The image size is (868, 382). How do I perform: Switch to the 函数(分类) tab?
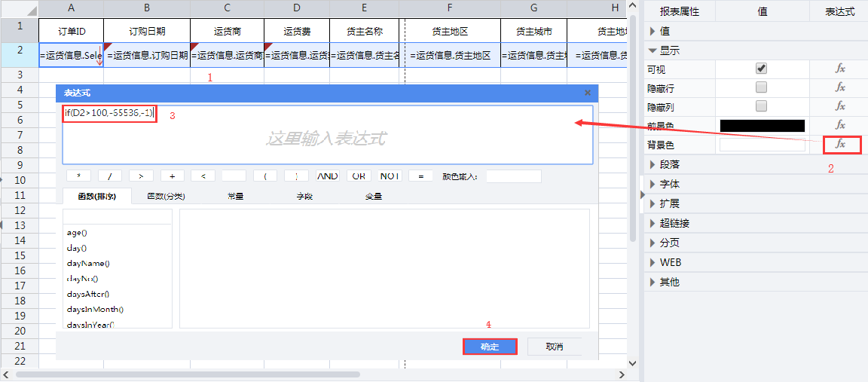click(x=165, y=197)
